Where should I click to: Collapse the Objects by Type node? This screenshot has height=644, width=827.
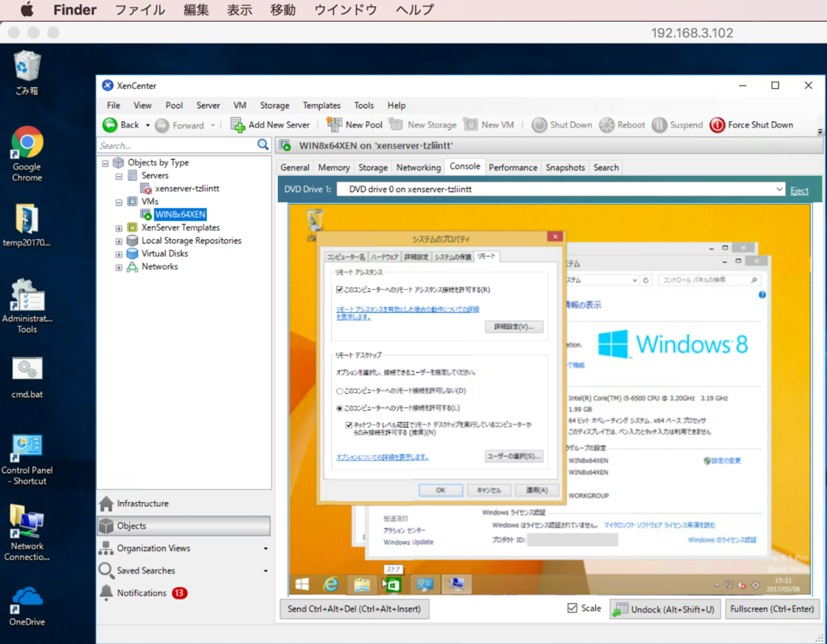(105, 163)
